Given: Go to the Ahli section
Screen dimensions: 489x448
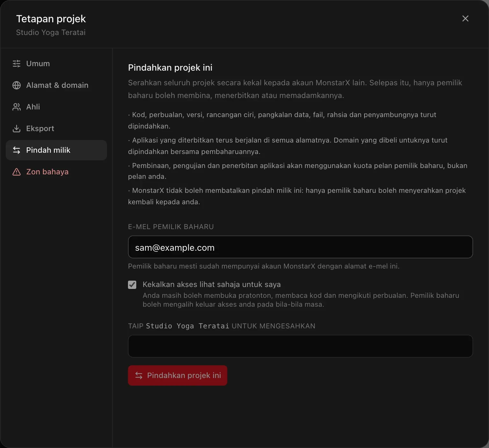Looking at the screenshot, I should click(56, 107).
